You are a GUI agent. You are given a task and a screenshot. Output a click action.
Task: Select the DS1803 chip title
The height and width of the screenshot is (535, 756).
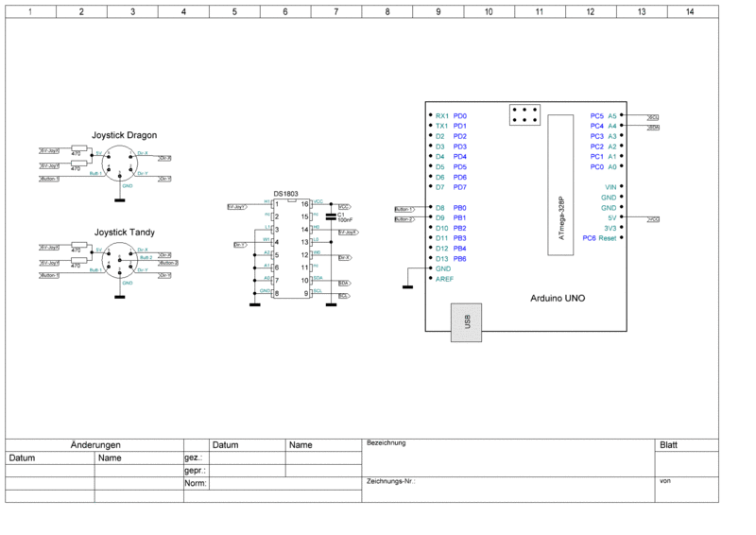tap(286, 194)
